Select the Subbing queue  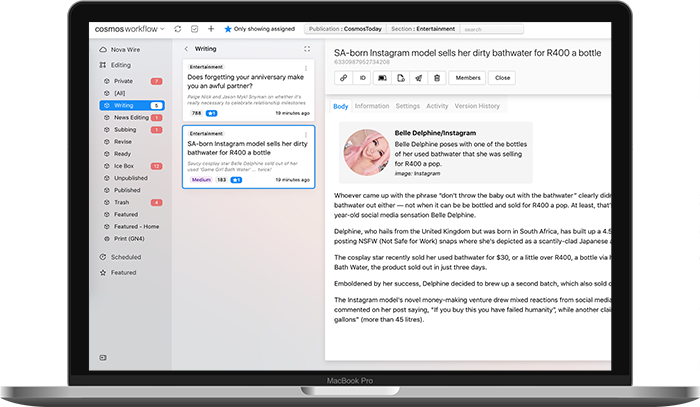[x=133, y=129]
